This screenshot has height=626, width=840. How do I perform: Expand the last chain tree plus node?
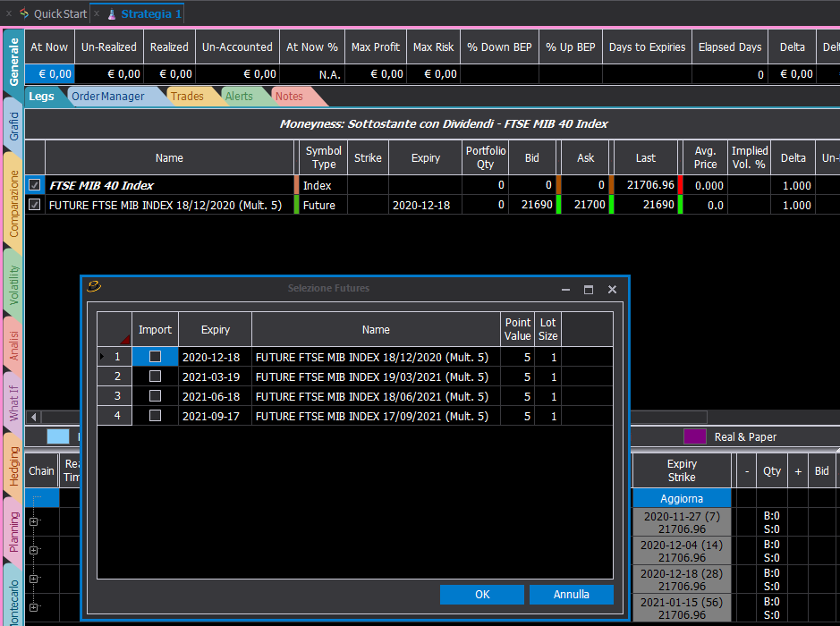pos(34,607)
